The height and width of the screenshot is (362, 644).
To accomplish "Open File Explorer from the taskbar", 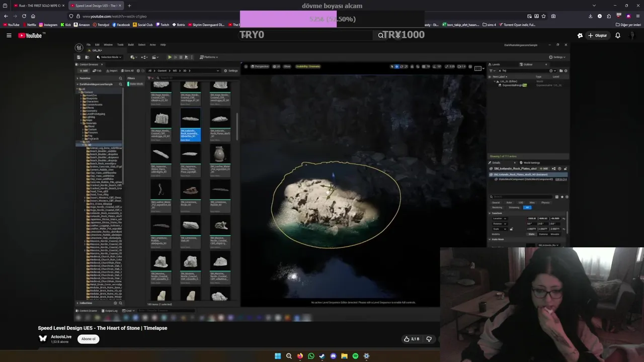I will pos(344,356).
